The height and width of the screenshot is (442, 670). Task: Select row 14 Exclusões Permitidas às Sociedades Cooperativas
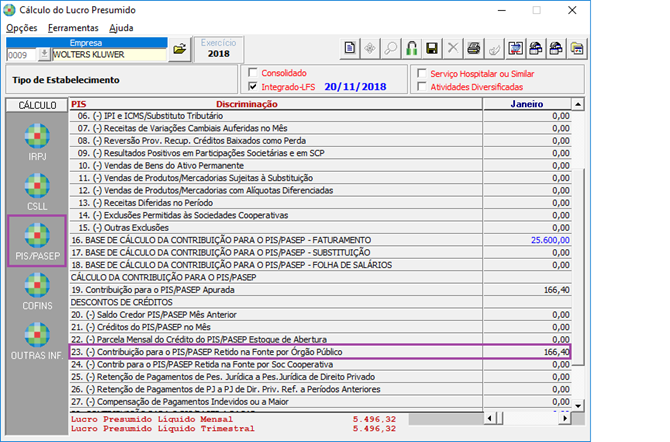pos(320,215)
